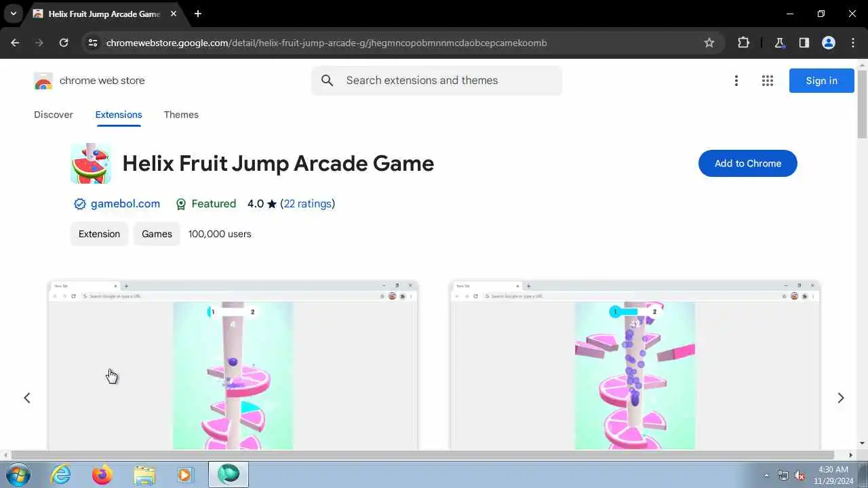
Task: Open Windows Explorer folder in taskbar
Action: (144, 474)
